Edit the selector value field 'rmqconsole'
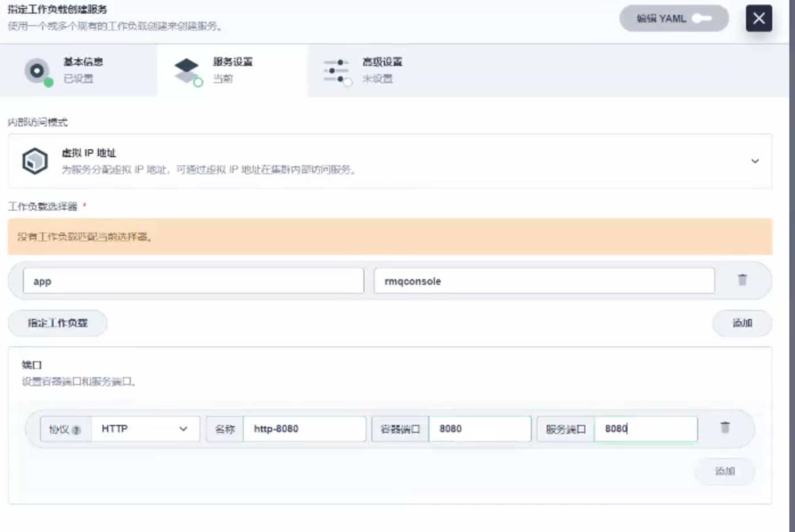 tap(544, 281)
